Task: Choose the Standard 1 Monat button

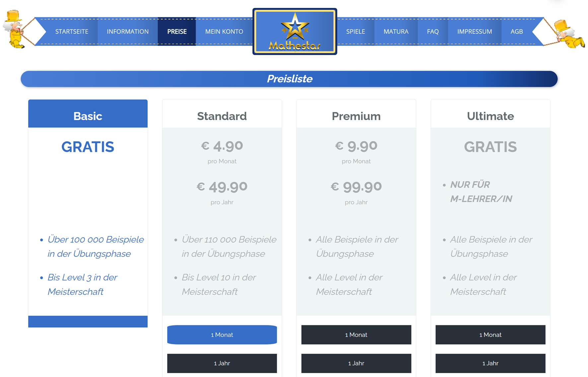Action: 222,335
